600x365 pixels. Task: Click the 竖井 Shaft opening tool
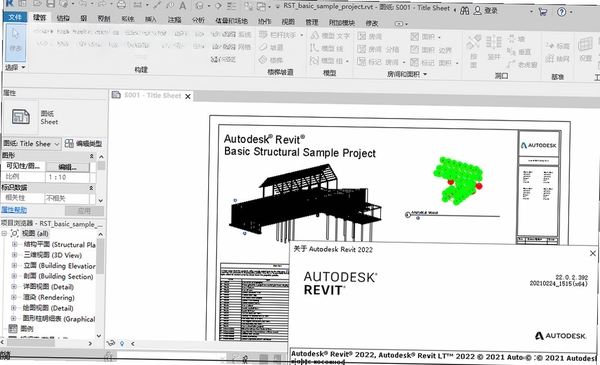(494, 47)
